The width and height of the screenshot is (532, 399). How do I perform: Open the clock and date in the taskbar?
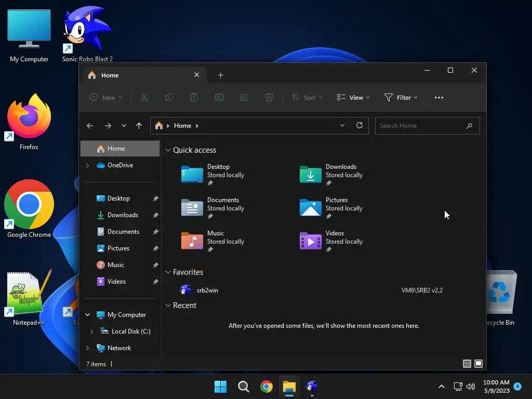(x=496, y=387)
